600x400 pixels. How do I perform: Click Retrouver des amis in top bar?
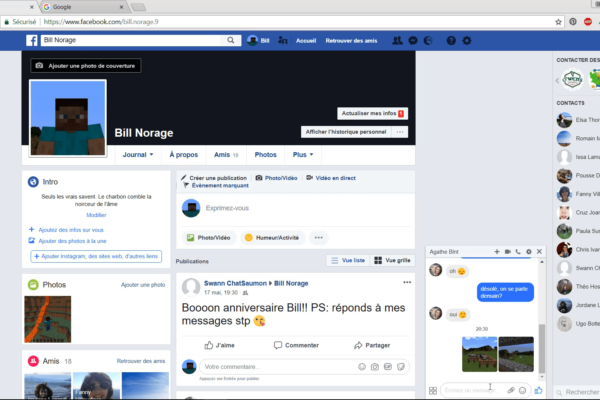point(351,41)
